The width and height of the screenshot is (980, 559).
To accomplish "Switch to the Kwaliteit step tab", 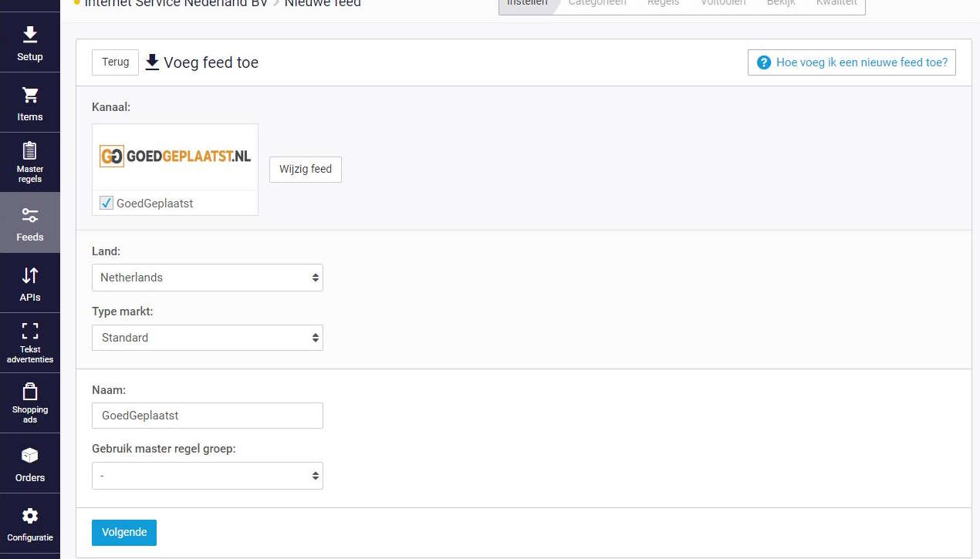I will coord(836,3).
